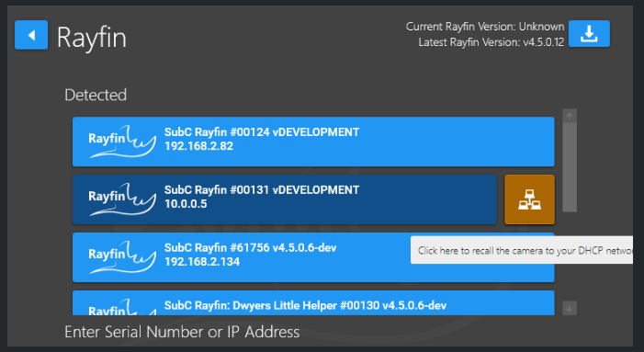
Task: Click the Latest Rayfin Version v4.5.0.12 text
Action: 491,42
